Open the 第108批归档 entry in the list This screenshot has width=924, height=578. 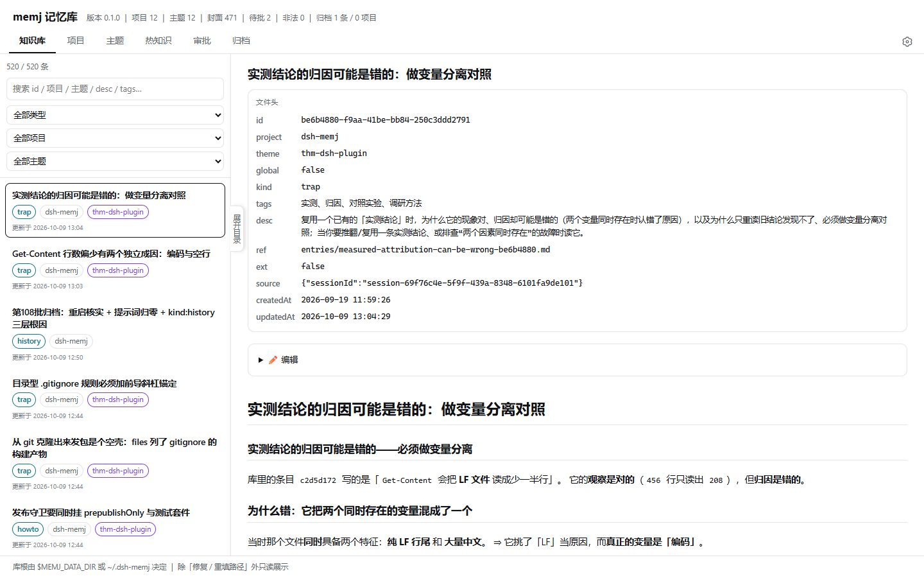(x=116, y=334)
